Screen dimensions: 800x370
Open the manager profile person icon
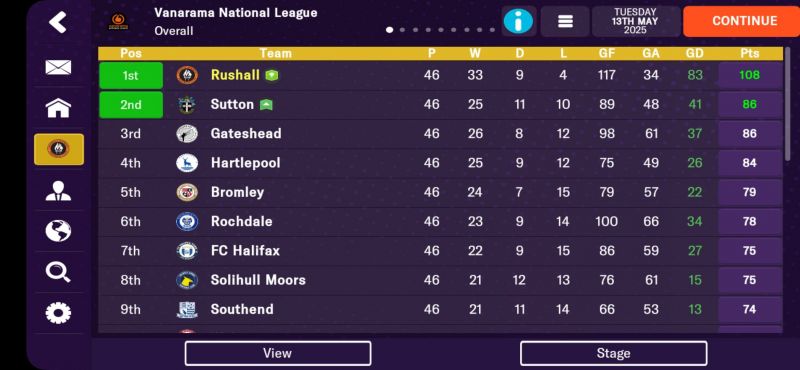[58, 190]
